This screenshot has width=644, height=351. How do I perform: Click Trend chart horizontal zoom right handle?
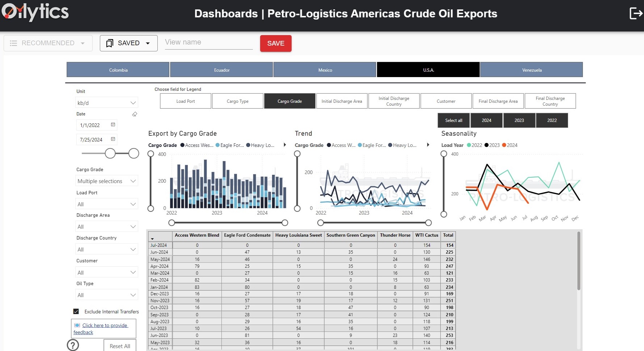429,223
